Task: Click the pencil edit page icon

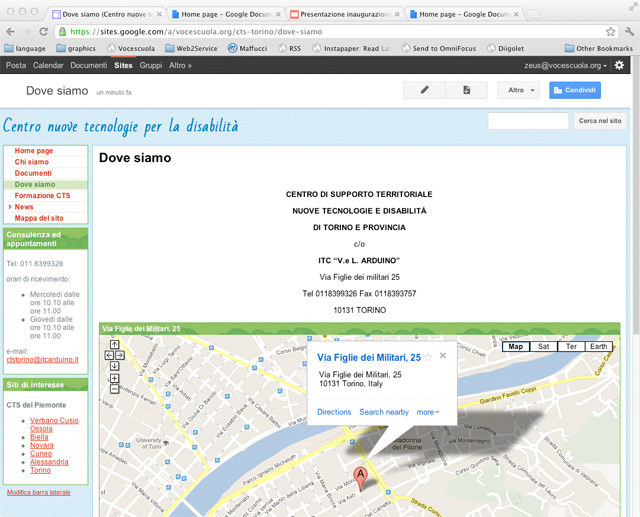Action: tap(424, 90)
